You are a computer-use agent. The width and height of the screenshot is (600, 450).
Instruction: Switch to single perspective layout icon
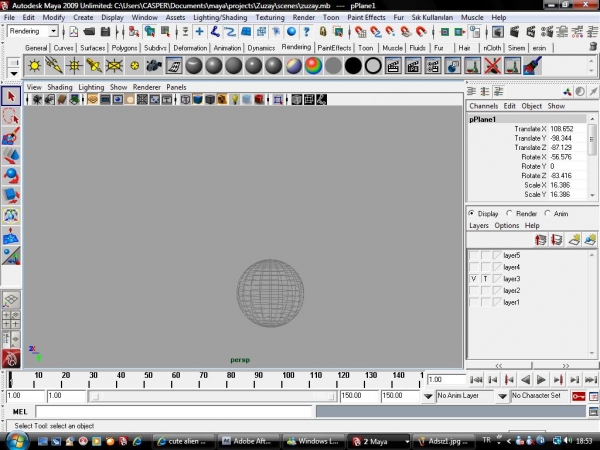click(11, 300)
